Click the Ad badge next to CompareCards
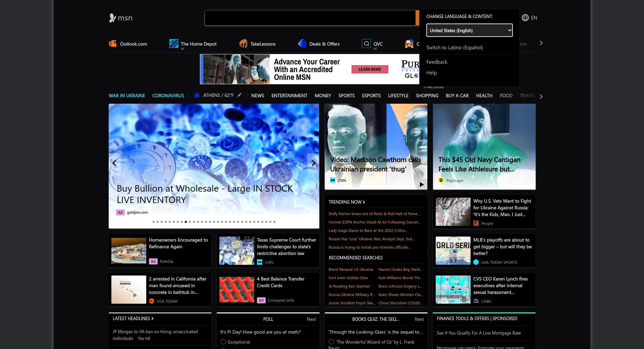Viewport: 644px width, 349px height. [261, 300]
